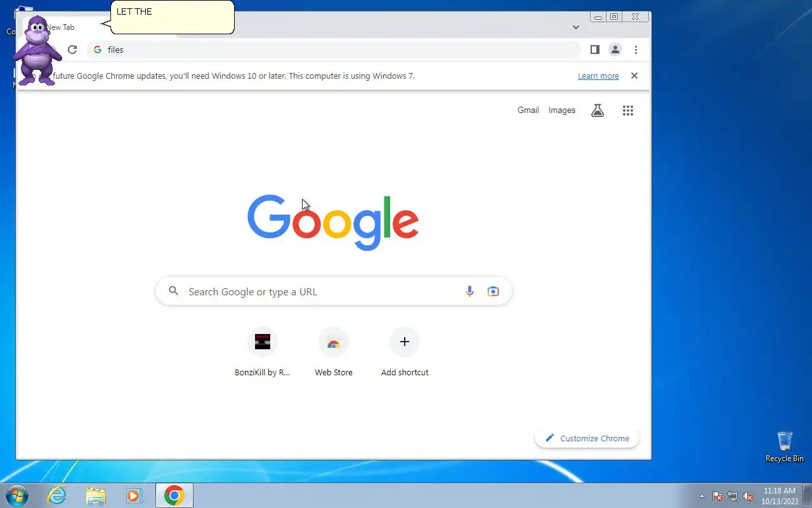Open the Web Store shortcut

click(334, 352)
